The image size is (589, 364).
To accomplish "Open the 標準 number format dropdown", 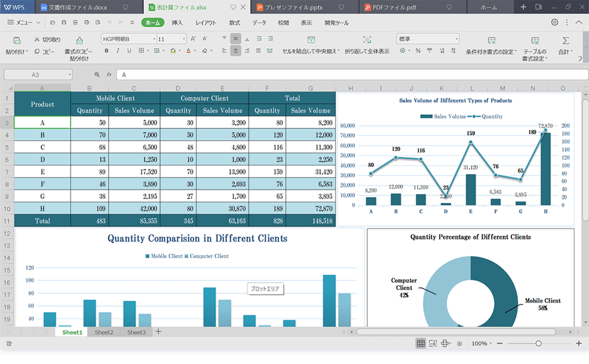I will [456, 39].
